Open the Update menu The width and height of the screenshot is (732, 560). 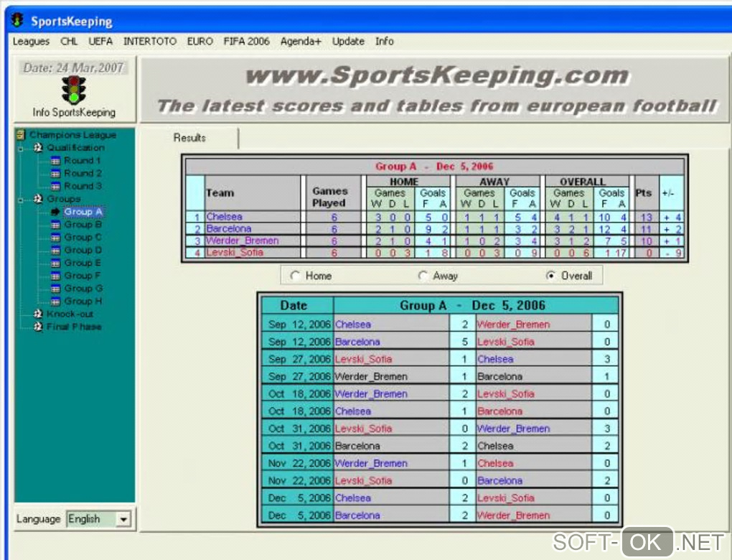[348, 42]
